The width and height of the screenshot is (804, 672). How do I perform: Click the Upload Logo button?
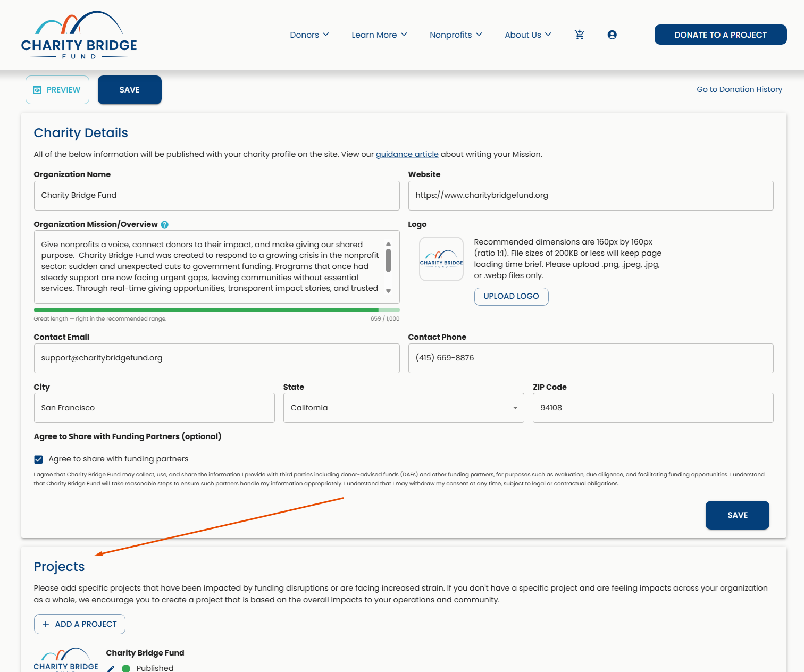pos(511,297)
